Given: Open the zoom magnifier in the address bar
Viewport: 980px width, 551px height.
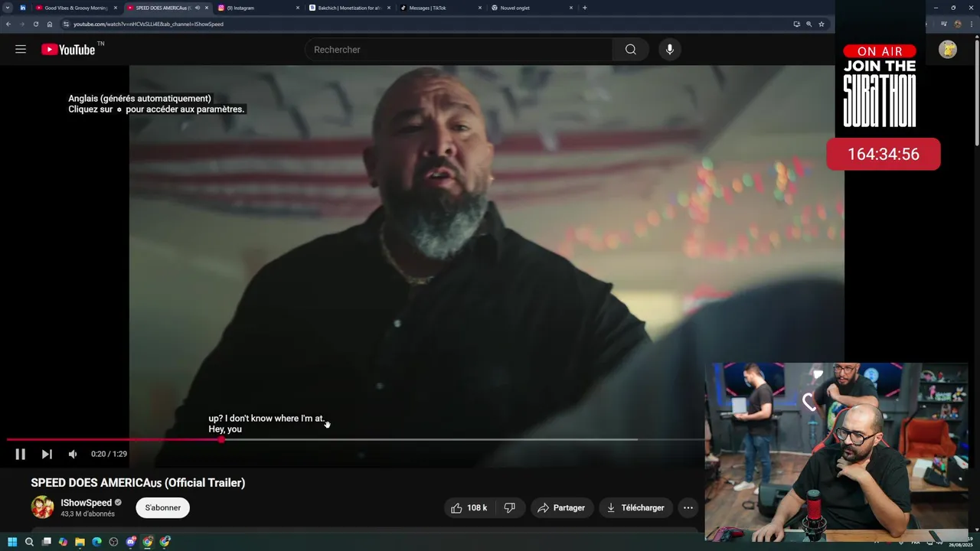Looking at the screenshot, I should pyautogui.click(x=808, y=24).
